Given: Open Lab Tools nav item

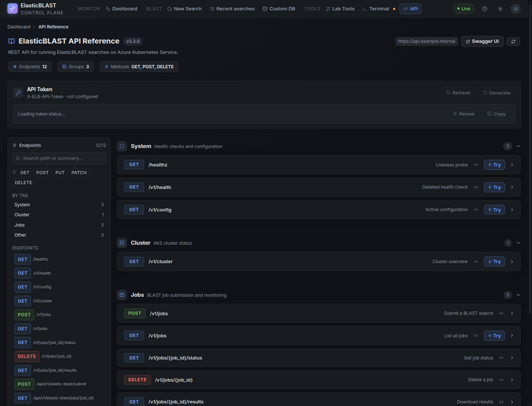Looking at the screenshot, I should pyautogui.click(x=340, y=9).
